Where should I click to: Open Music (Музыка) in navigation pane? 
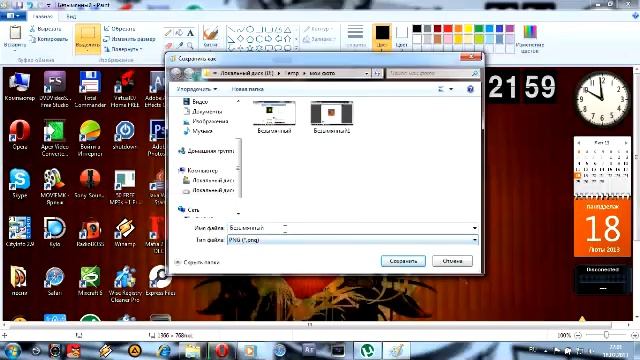pyautogui.click(x=202, y=131)
